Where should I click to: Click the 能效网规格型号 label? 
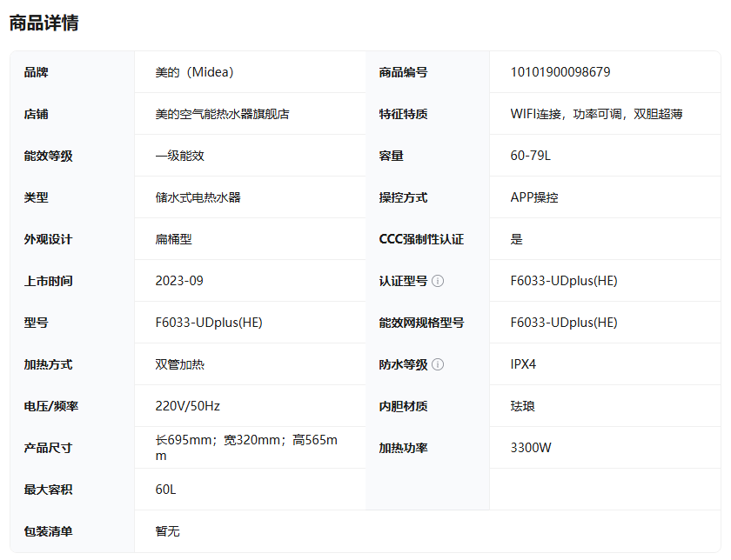[x=421, y=323]
